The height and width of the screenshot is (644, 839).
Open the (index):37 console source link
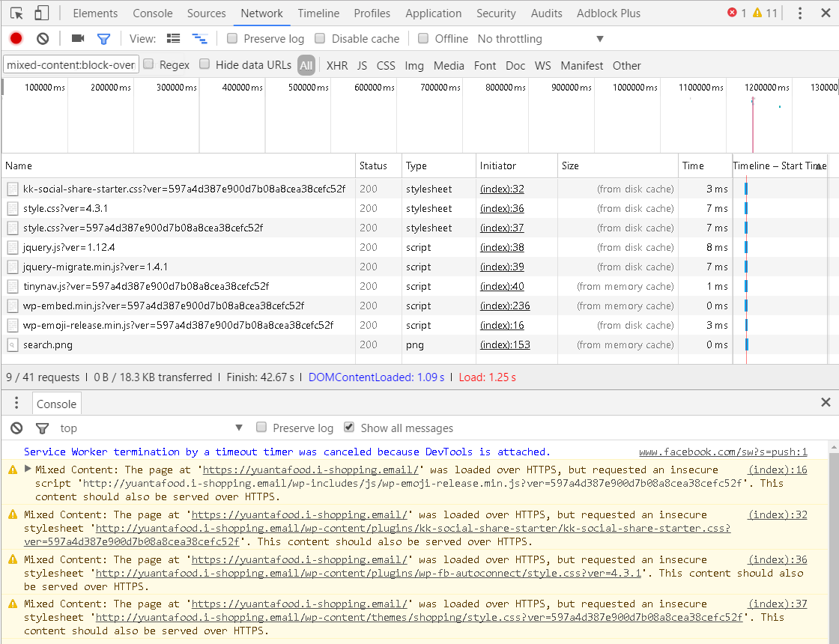click(x=778, y=604)
